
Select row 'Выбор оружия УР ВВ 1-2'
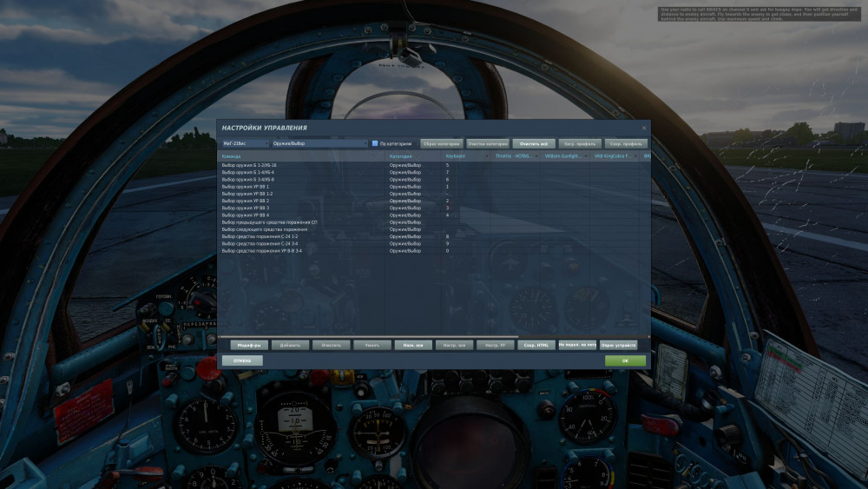(433, 194)
